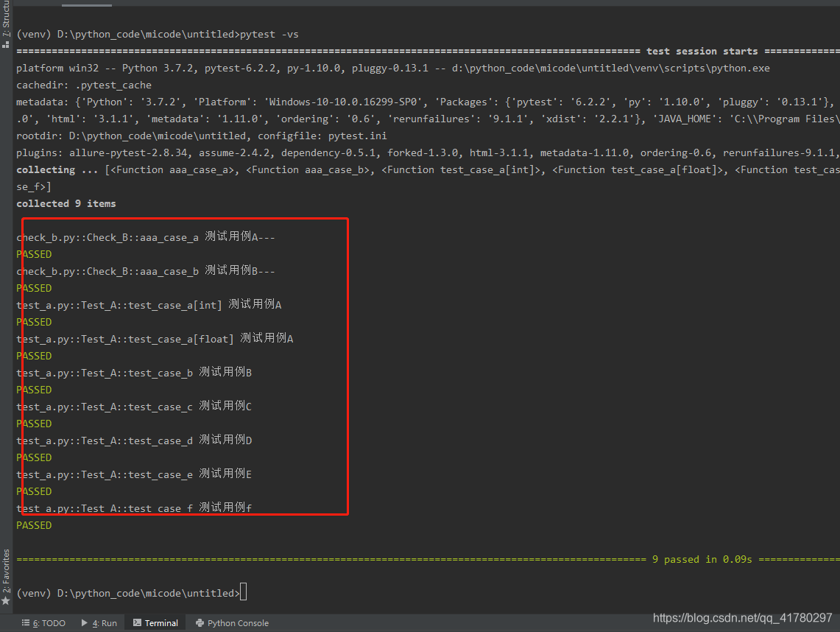Click the 'Test_A::test_case_f' result line
840x632 pixels.
(x=134, y=508)
